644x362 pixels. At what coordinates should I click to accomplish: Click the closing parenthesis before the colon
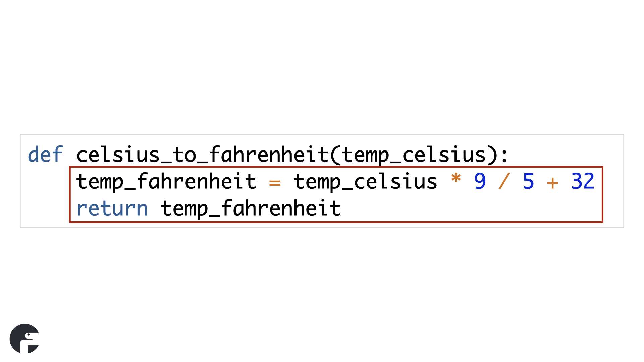click(x=492, y=155)
